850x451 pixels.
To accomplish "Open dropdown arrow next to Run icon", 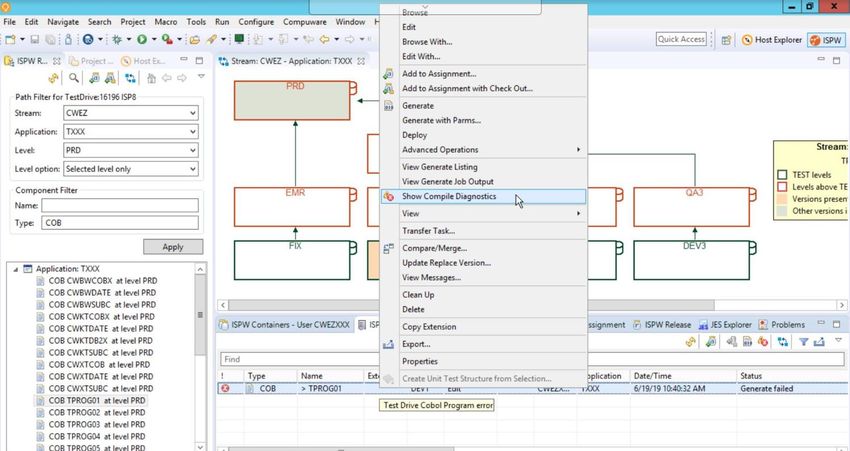I will (x=154, y=40).
